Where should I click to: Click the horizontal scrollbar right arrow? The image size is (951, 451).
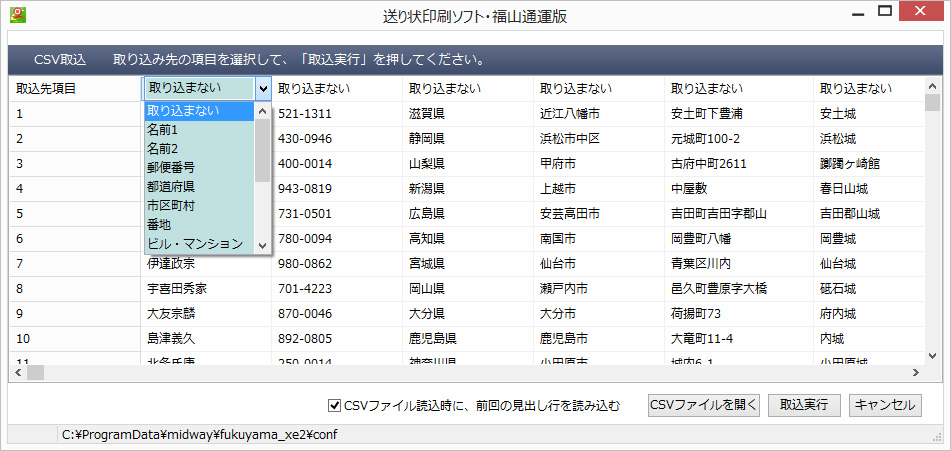click(917, 372)
